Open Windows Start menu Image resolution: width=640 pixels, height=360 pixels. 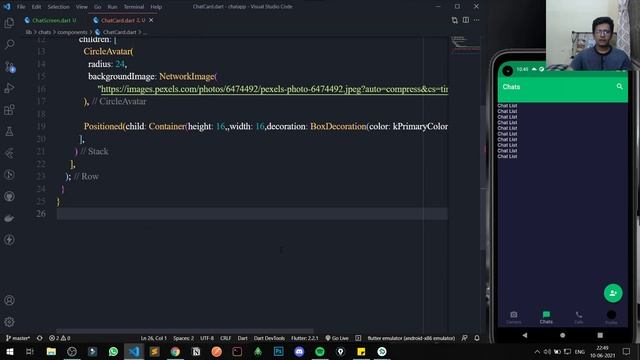click(x=9, y=351)
